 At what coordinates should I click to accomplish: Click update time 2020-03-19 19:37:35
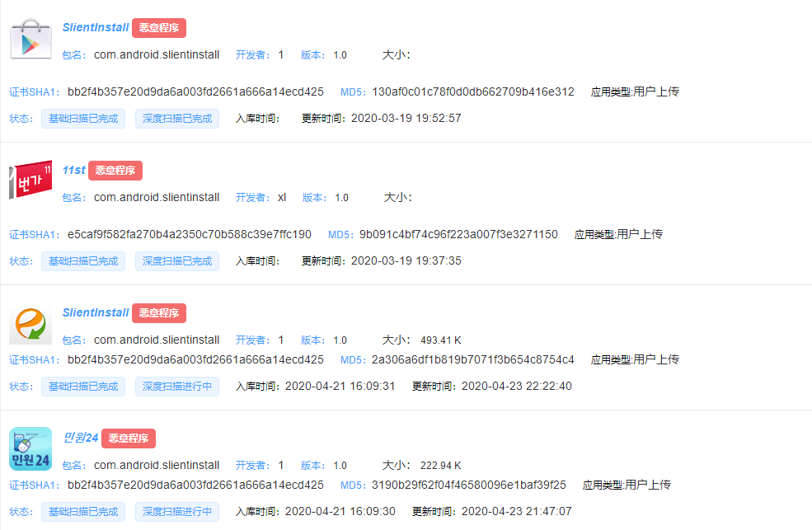[406, 260]
